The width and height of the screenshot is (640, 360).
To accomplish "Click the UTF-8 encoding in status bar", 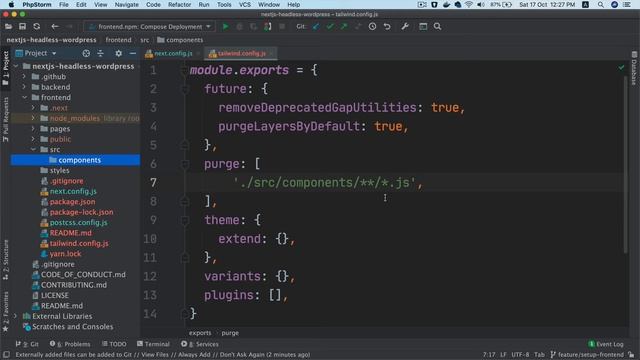I will [520, 355].
